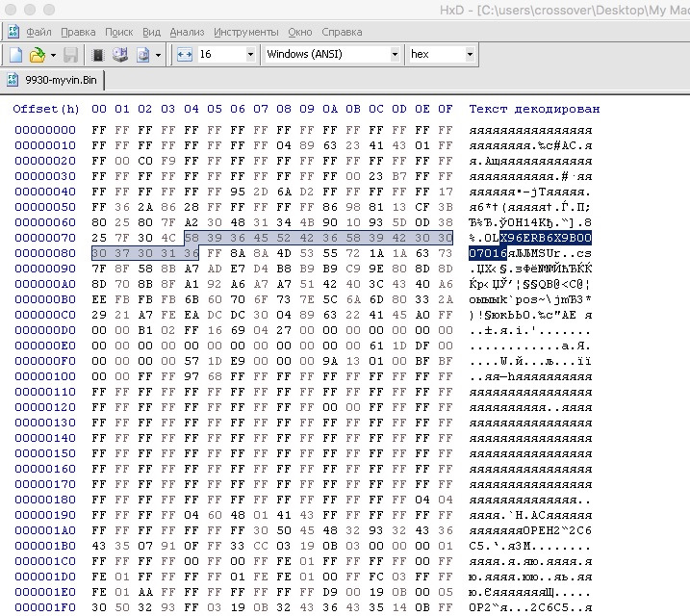Open the Вид menu

point(151,32)
